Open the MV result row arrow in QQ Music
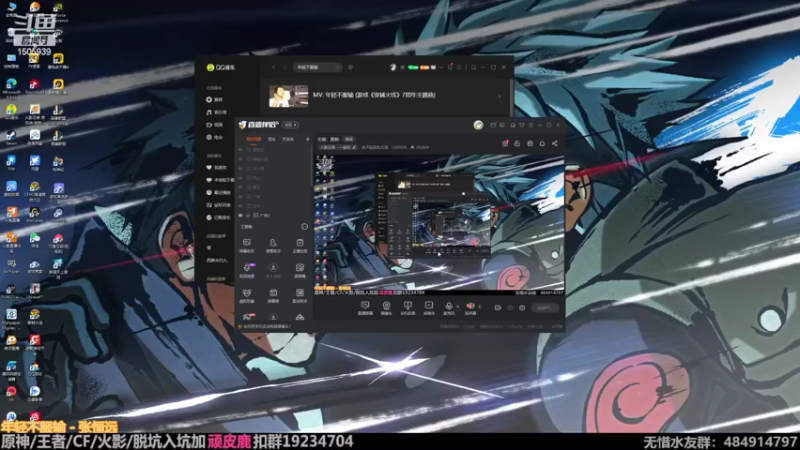 pyautogui.click(x=499, y=96)
